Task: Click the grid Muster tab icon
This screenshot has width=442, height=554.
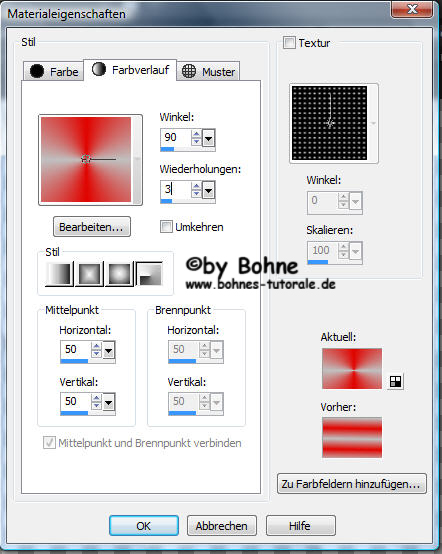Action: [x=189, y=71]
